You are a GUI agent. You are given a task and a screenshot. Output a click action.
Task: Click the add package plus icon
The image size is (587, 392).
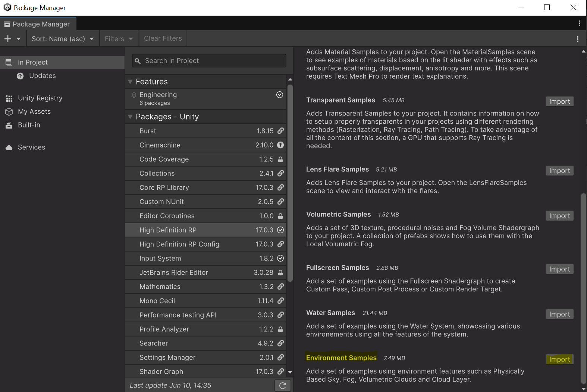pos(8,39)
